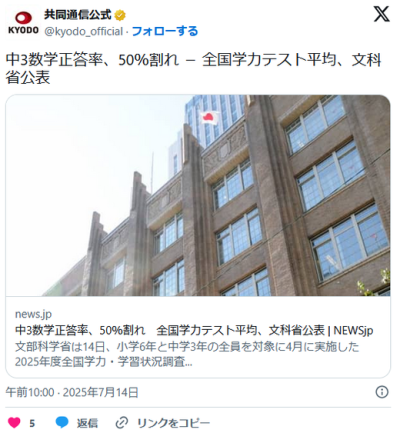Open the 共同通信公式 account name

(x=78, y=15)
